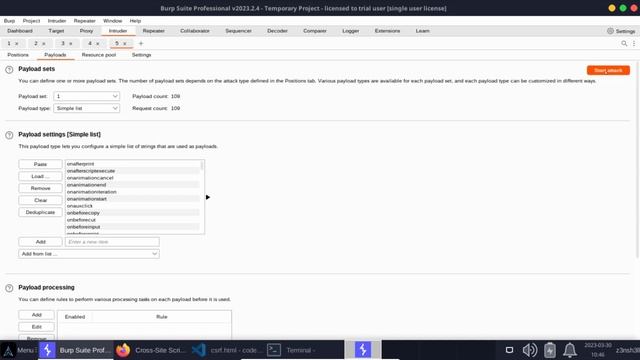Click the search magnifier icon
The image size is (640, 360).
[x=624, y=43]
